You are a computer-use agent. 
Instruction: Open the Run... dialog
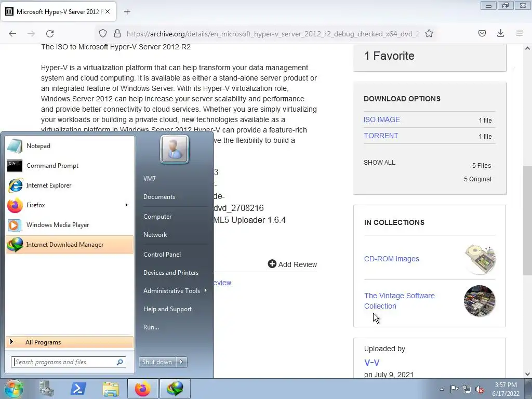coord(151,327)
